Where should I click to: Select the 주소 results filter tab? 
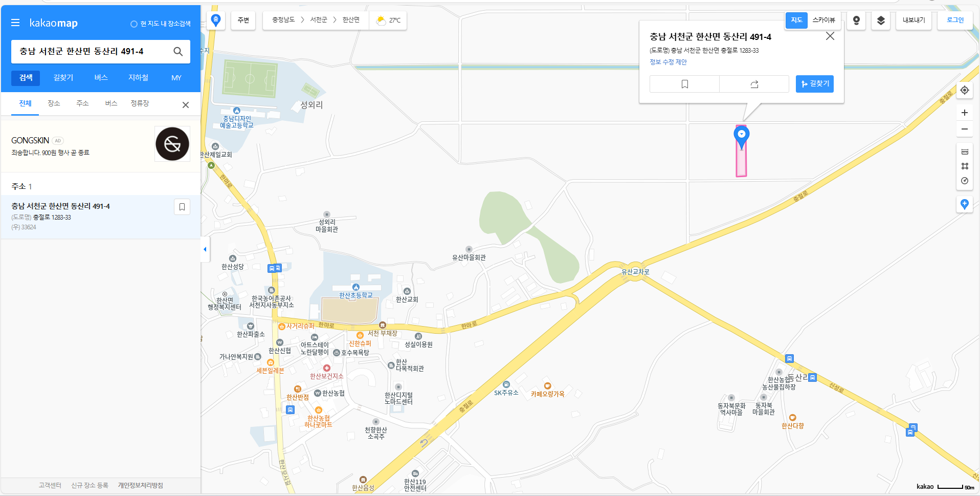click(x=82, y=104)
